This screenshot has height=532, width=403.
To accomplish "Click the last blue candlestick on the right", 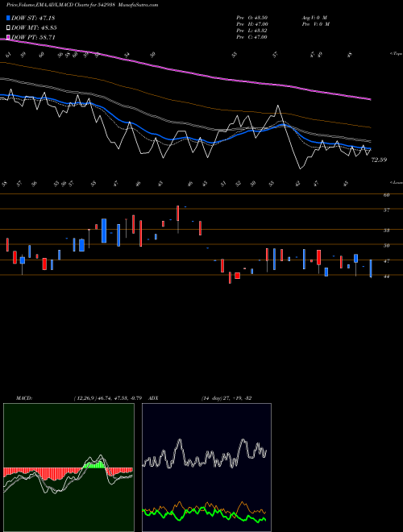I will (x=371, y=268).
